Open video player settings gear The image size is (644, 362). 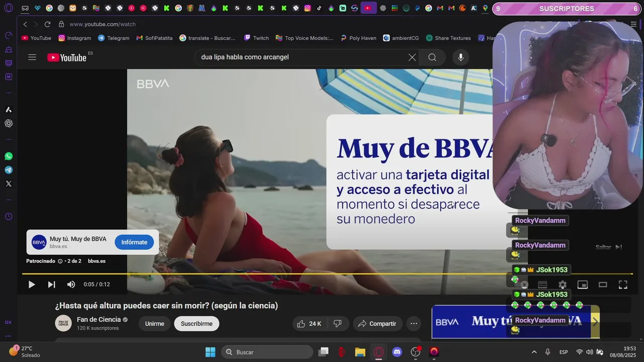pyautogui.click(x=562, y=285)
